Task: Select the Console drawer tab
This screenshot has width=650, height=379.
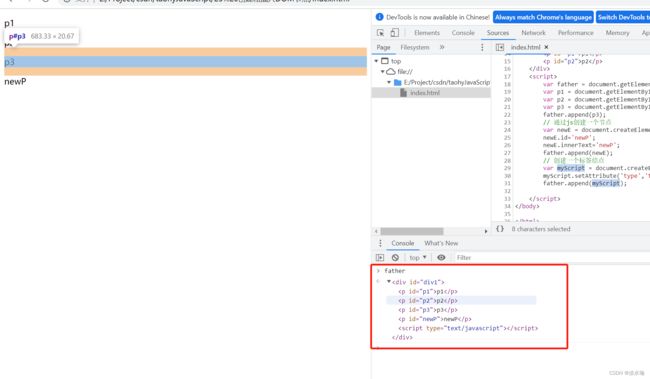Action: [403, 243]
